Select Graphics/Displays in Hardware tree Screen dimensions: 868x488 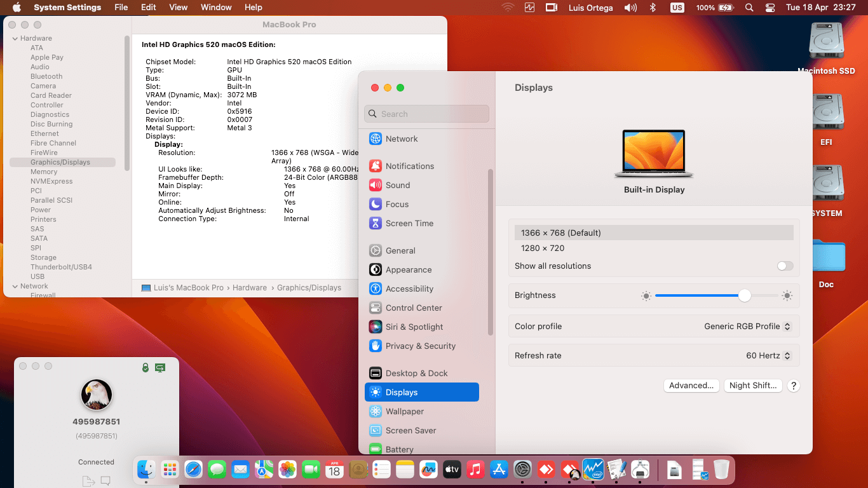[x=62, y=163]
